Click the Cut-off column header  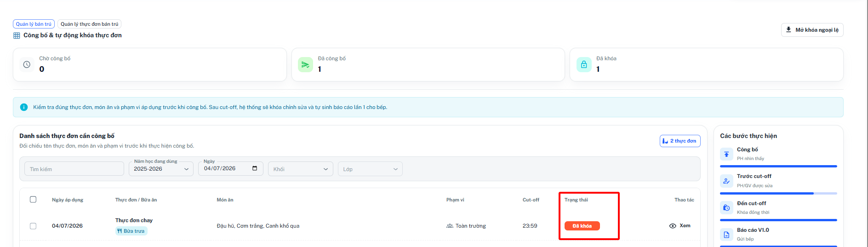pyautogui.click(x=531, y=200)
